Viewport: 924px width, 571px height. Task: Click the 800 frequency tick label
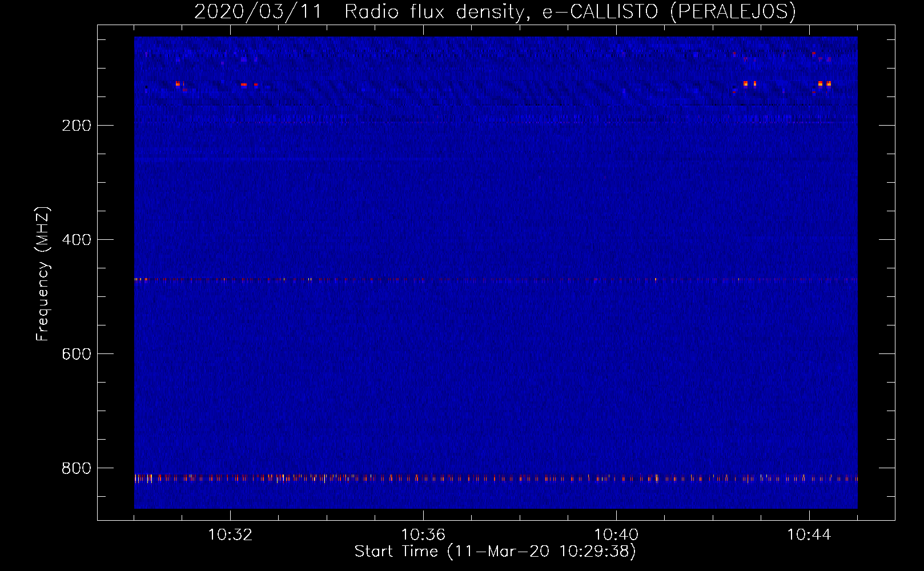77,468
